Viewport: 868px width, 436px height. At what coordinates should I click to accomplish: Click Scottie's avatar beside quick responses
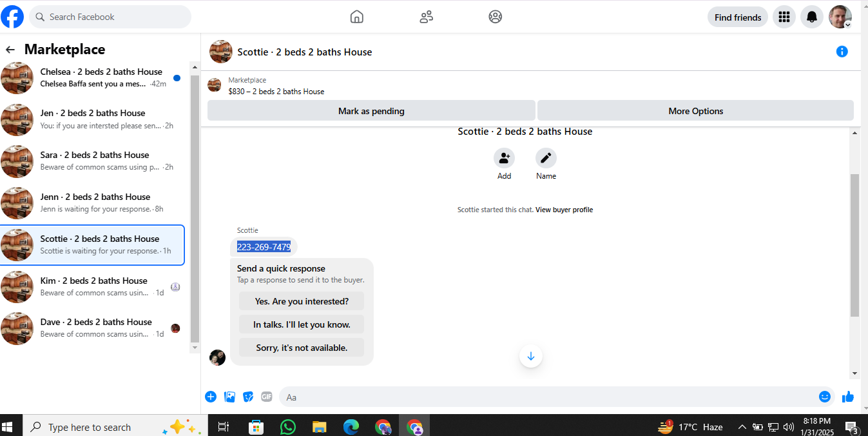click(x=218, y=357)
